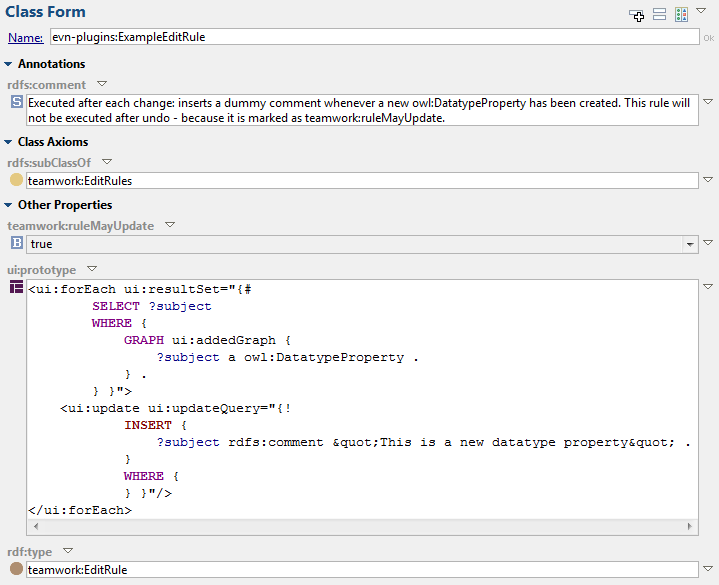Click the rdfs:subClassOf property label

[49, 163]
